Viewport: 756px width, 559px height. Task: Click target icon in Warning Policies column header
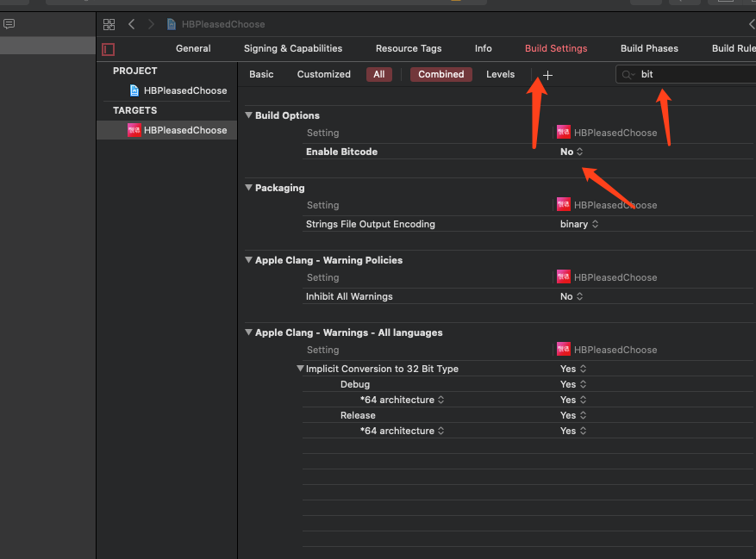[x=563, y=276]
